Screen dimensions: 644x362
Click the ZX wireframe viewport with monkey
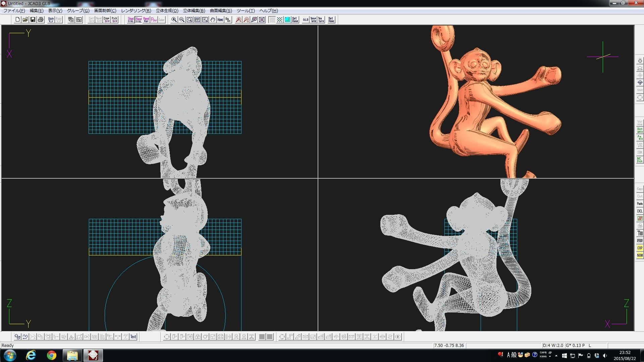click(476, 255)
